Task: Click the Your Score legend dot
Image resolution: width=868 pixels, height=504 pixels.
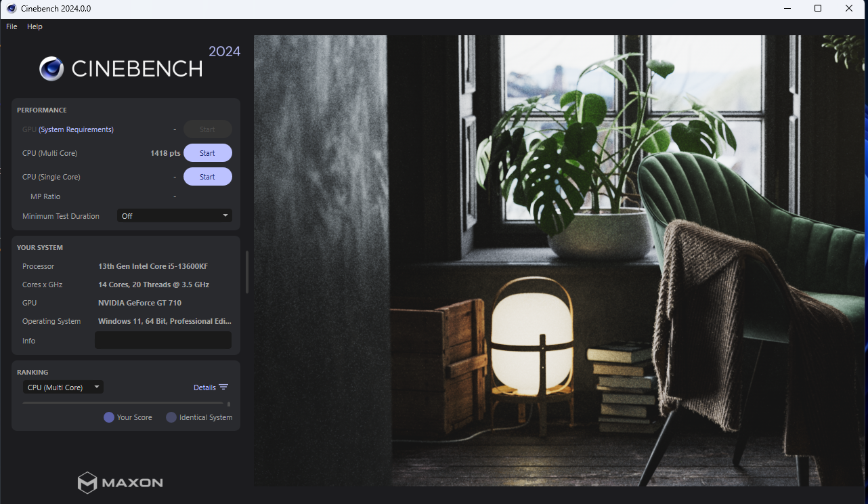Action: 108,417
